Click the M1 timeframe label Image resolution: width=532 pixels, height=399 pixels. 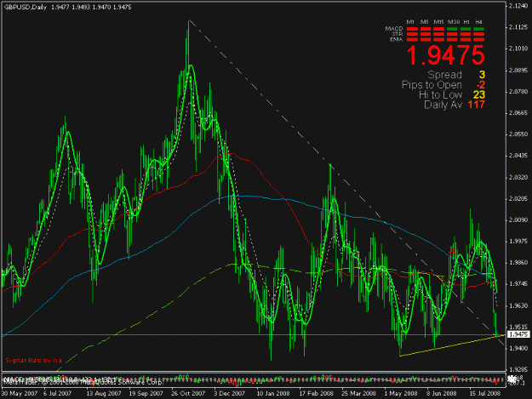coord(411,22)
